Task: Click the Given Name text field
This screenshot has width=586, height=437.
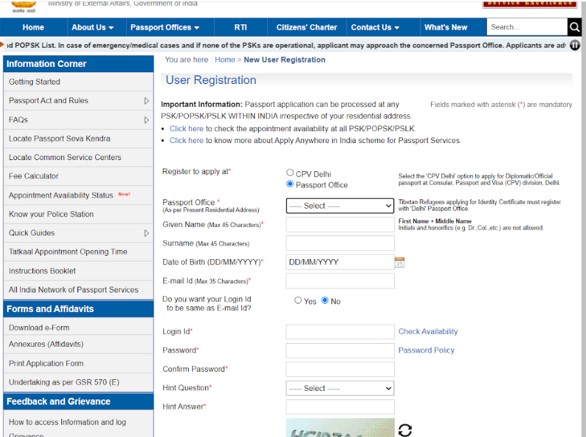Action: pos(340,225)
